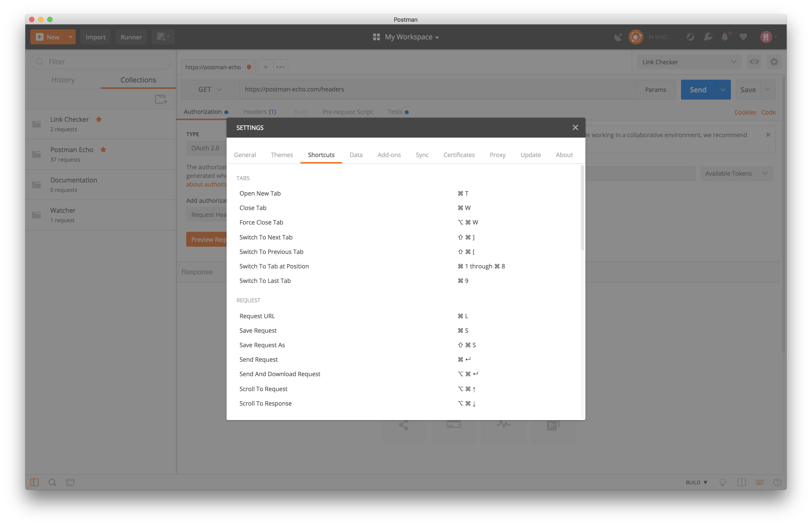The width and height of the screenshot is (812, 526).
Task: Click the notifications bell icon
Action: point(725,37)
